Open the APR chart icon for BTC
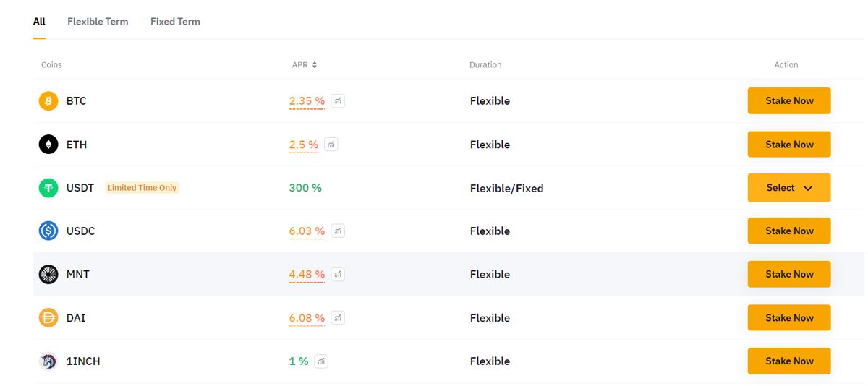The height and width of the screenshot is (386, 868). [x=338, y=101]
